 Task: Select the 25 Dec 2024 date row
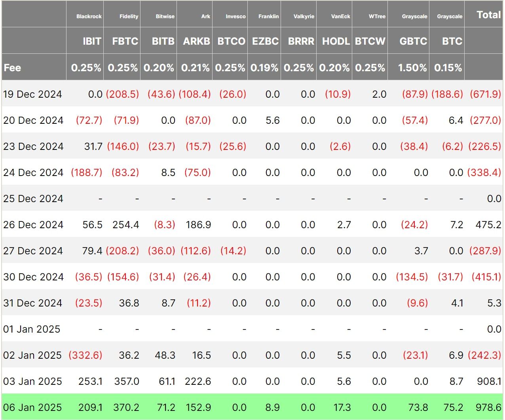pyautogui.click(x=252, y=199)
